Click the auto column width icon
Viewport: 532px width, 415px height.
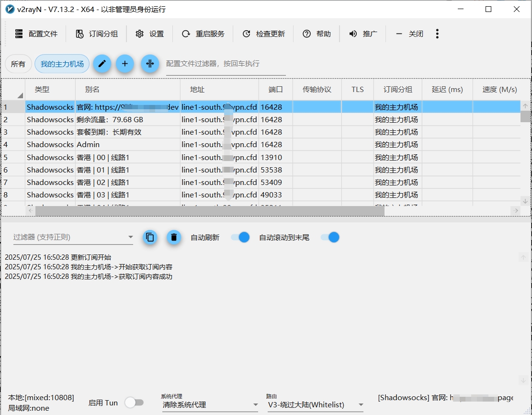[150, 64]
